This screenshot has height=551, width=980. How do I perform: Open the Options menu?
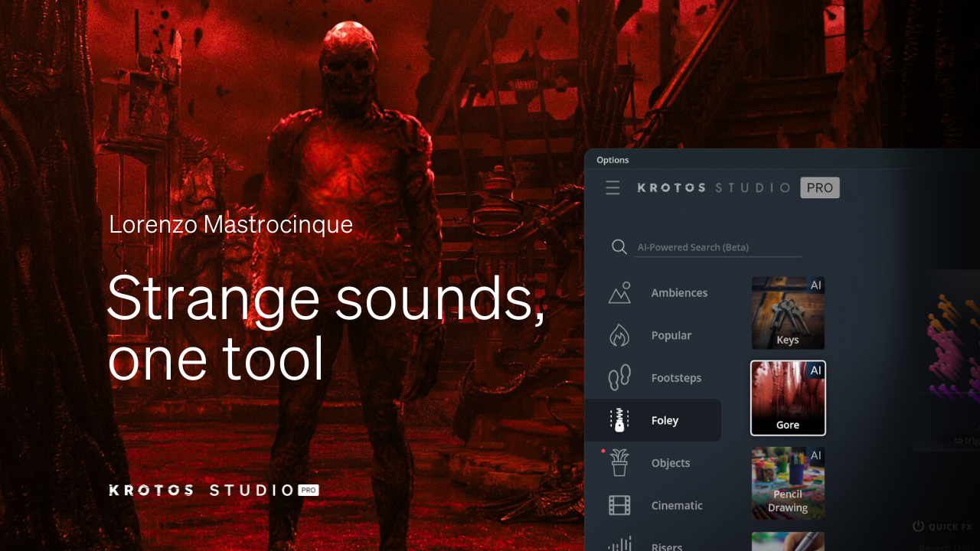612,160
